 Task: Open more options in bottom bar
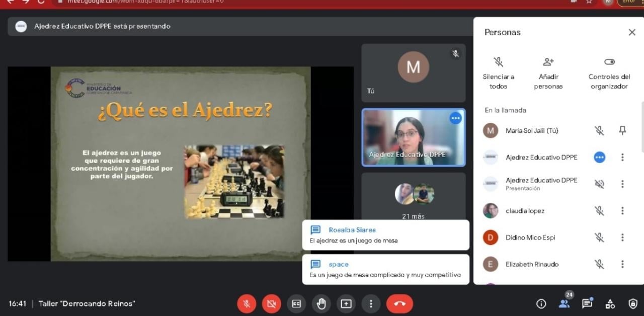371,304
